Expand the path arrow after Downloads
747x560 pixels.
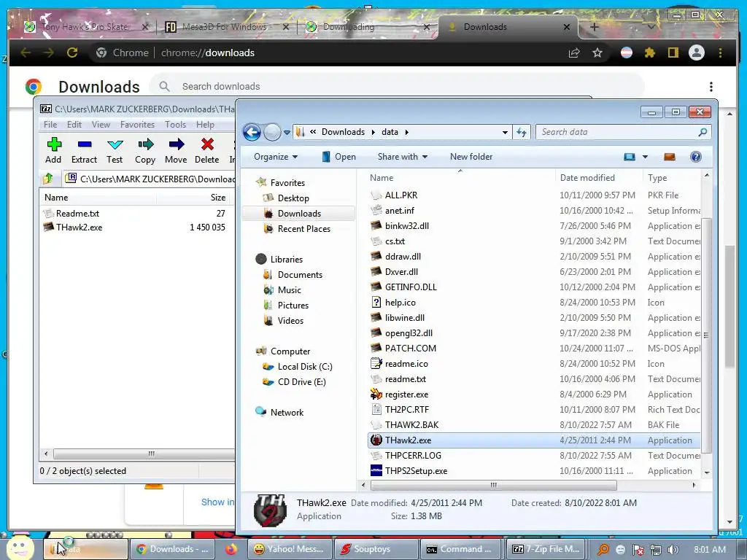(373, 133)
